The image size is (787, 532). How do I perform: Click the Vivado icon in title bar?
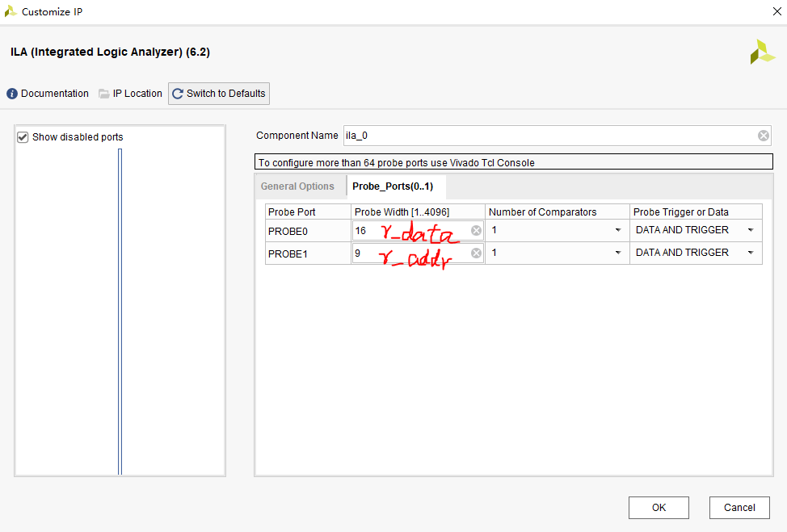pyautogui.click(x=11, y=11)
